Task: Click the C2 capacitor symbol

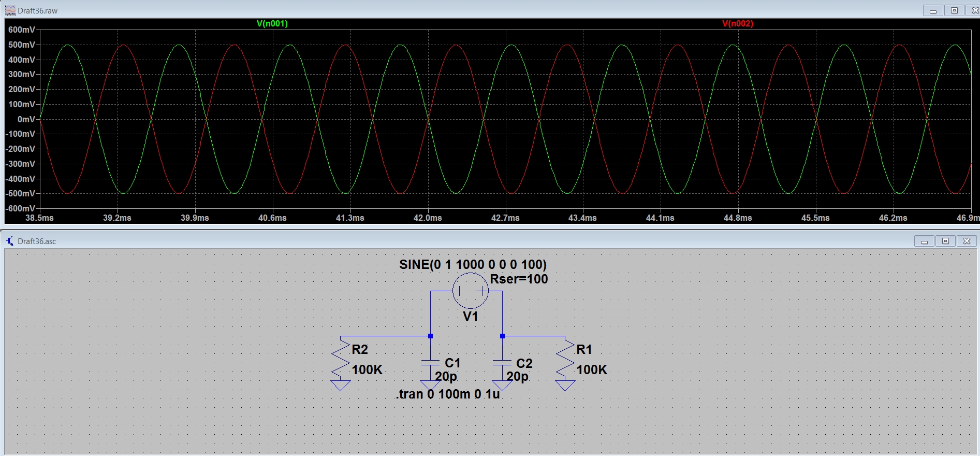Action: 502,363
